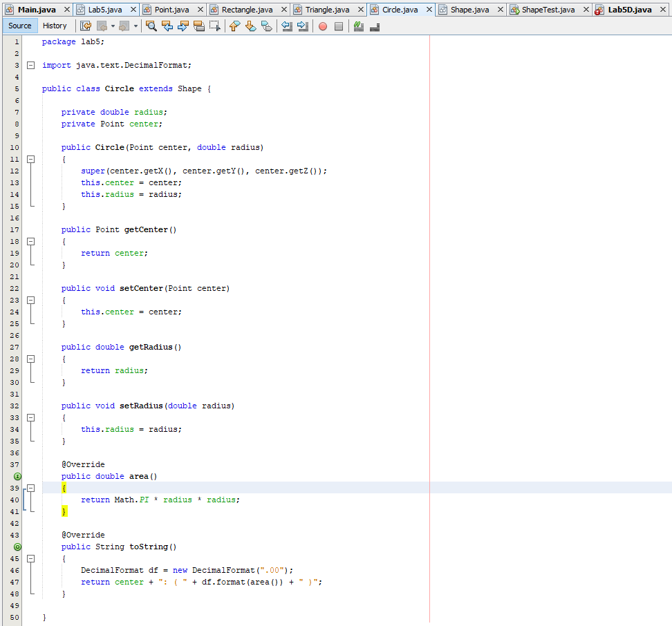
Task: Click the override glyph beside toString method
Action: [x=17, y=547]
